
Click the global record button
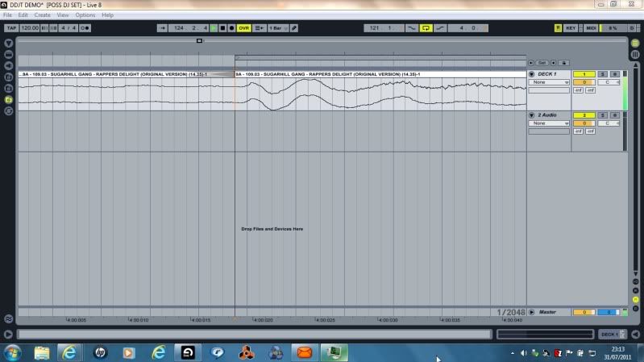point(232,27)
